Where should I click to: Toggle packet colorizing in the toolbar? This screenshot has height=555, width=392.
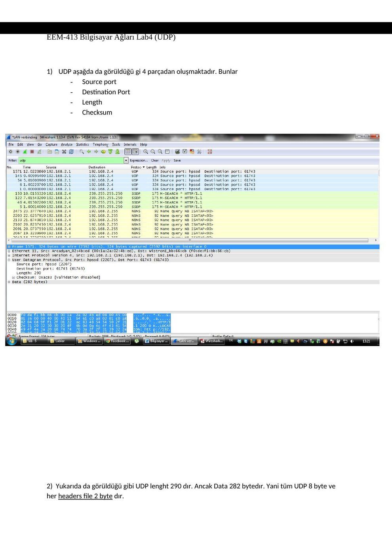pyautogui.click(x=127, y=152)
